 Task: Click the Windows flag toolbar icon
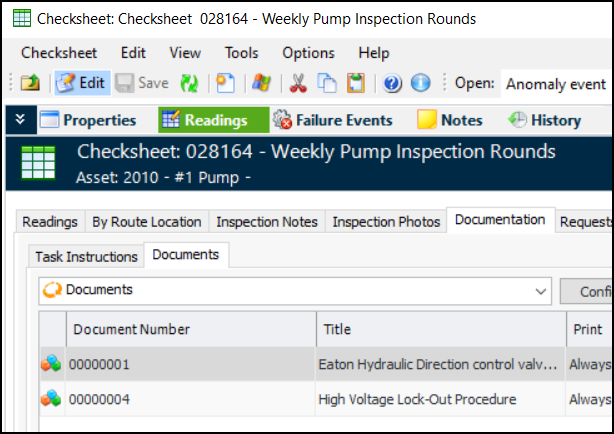pyautogui.click(x=262, y=83)
